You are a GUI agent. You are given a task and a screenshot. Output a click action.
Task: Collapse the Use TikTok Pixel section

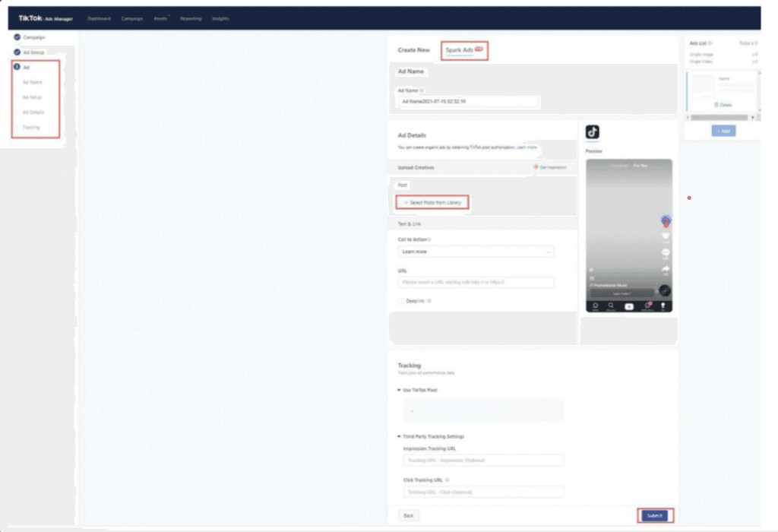point(400,390)
